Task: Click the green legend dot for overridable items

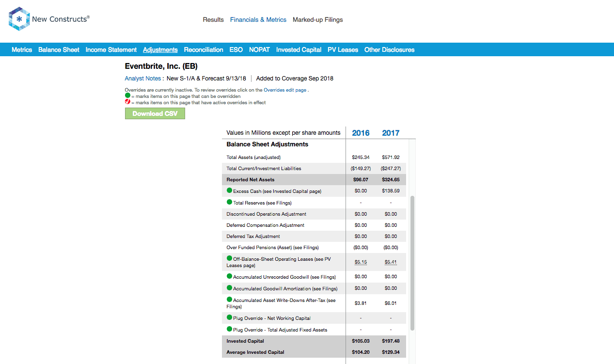Action: click(127, 96)
